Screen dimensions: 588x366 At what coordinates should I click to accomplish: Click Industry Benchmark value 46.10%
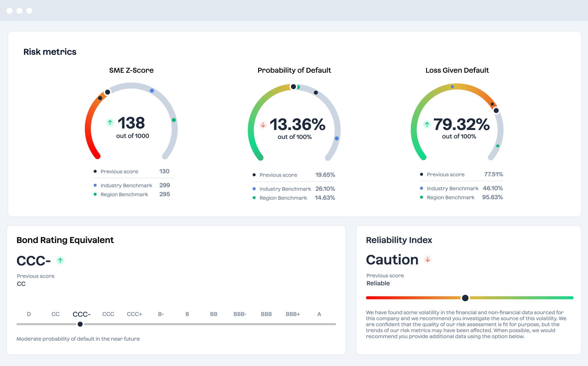[493, 188]
